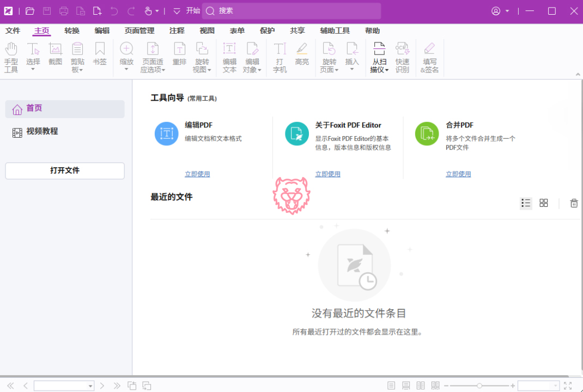Open Page Fit options (页面适应选项)

coord(153,57)
